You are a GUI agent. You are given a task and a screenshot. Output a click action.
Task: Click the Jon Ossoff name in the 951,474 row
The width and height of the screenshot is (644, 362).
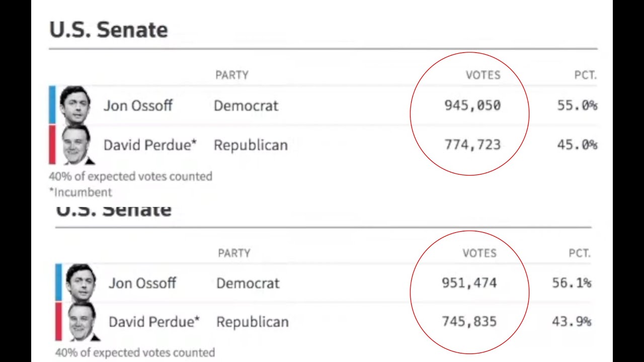coord(142,283)
